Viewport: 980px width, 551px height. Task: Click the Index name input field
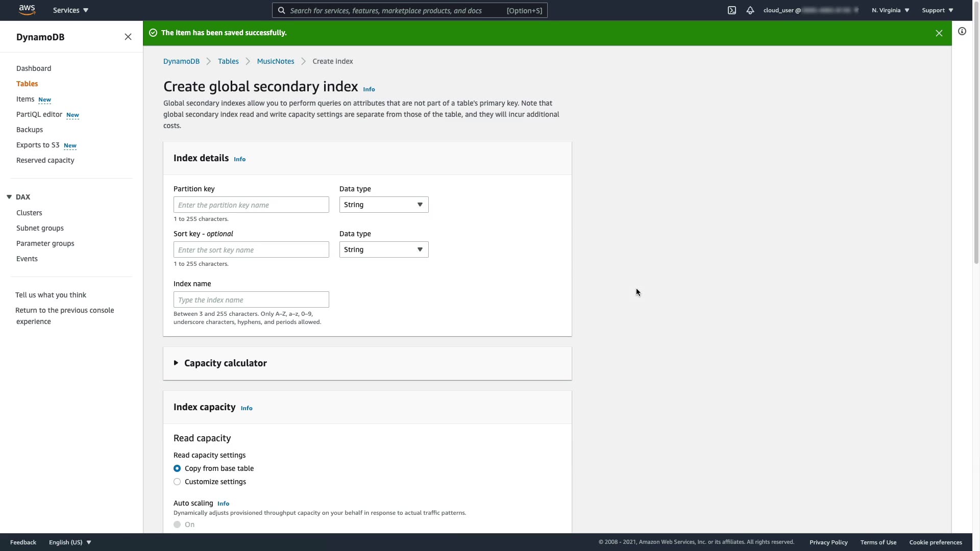pos(251,299)
